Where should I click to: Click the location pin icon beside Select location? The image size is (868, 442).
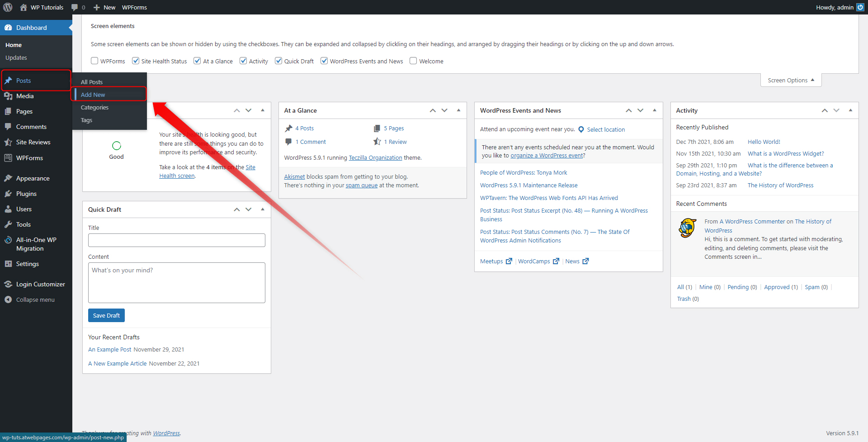coord(581,129)
